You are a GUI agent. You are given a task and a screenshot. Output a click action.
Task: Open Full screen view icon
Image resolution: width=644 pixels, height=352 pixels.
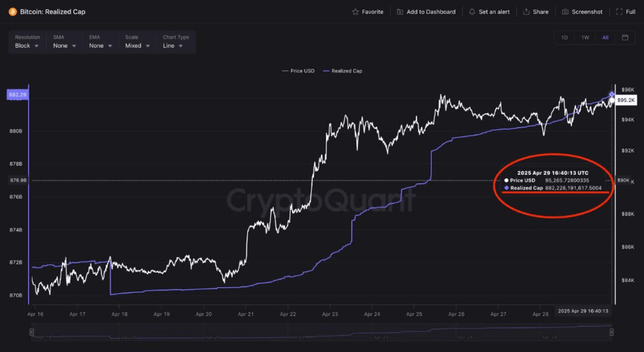pyautogui.click(x=619, y=12)
